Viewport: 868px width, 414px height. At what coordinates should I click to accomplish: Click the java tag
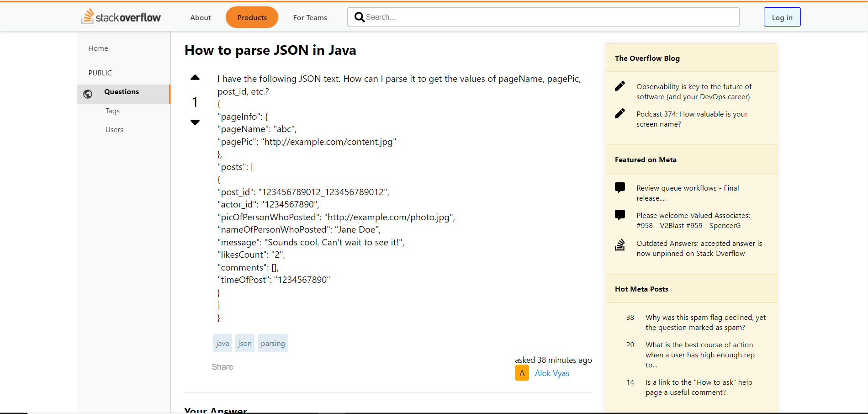point(222,343)
